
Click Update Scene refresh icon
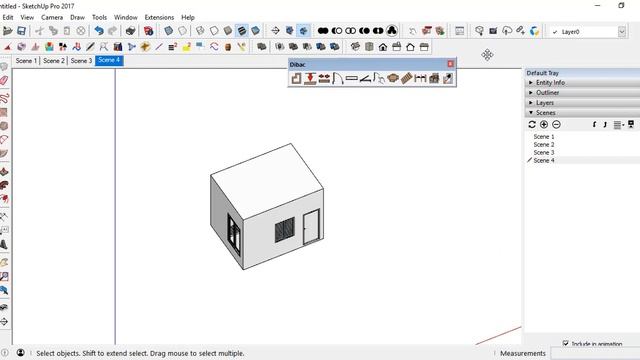(x=532, y=124)
